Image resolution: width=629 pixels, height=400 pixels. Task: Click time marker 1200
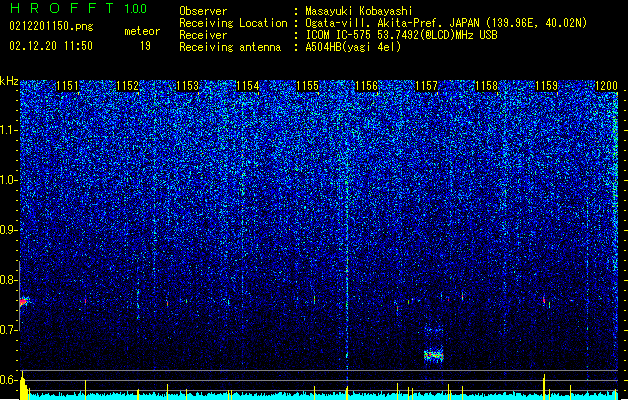[606, 86]
